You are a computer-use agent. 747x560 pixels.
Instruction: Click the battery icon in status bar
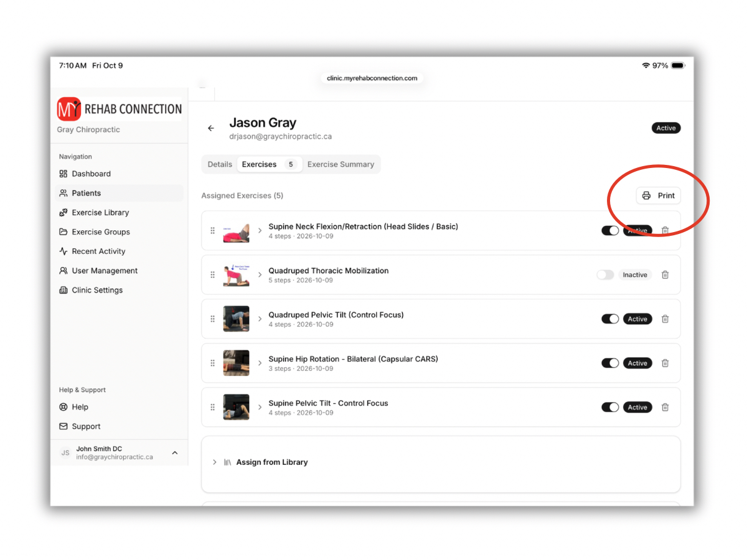(678, 65)
